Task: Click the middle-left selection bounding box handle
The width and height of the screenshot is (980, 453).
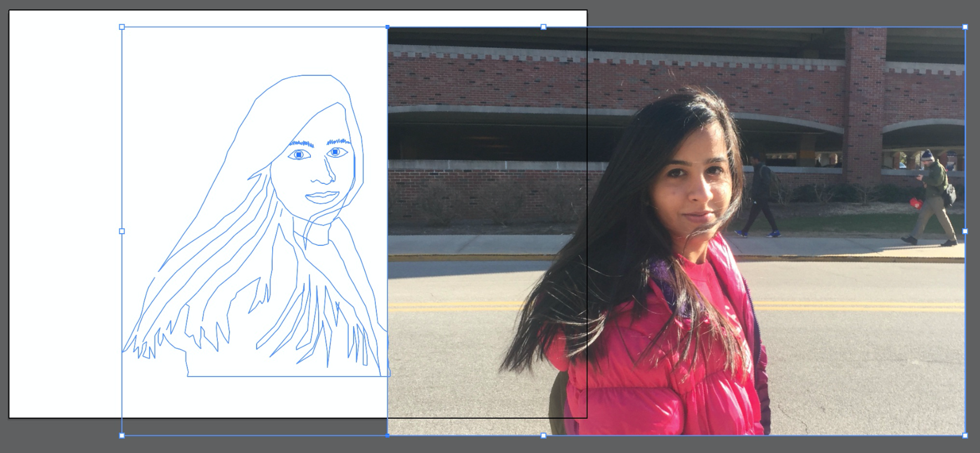Action: click(122, 231)
